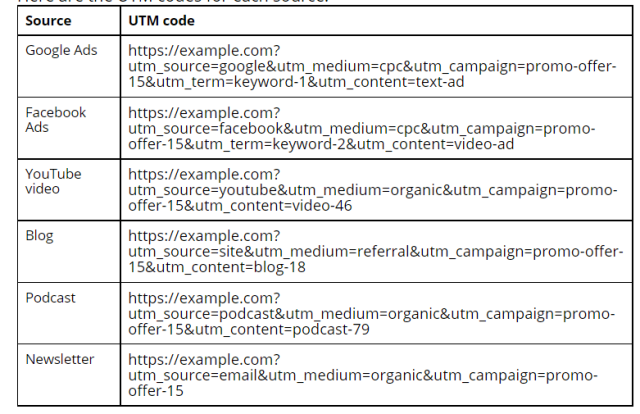Click 'utm_medium=referral' text in Blog row
Screen dimensions: 640x414
(333, 252)
